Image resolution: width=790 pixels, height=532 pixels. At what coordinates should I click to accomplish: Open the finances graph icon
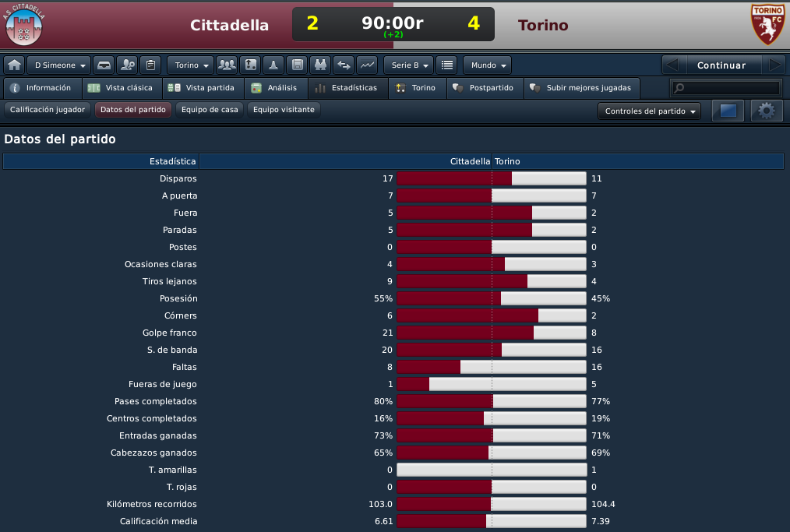click(367, 65)
